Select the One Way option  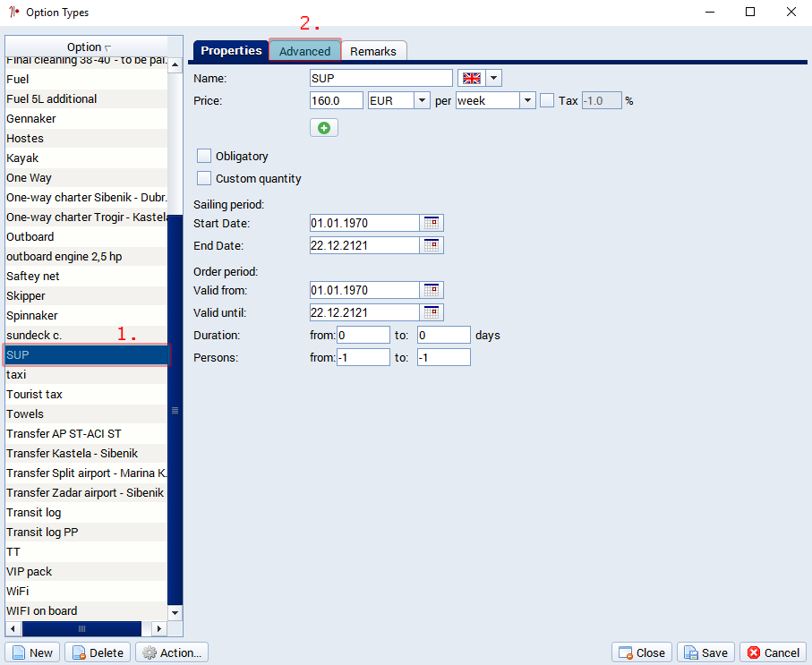(x=87, y=177)
